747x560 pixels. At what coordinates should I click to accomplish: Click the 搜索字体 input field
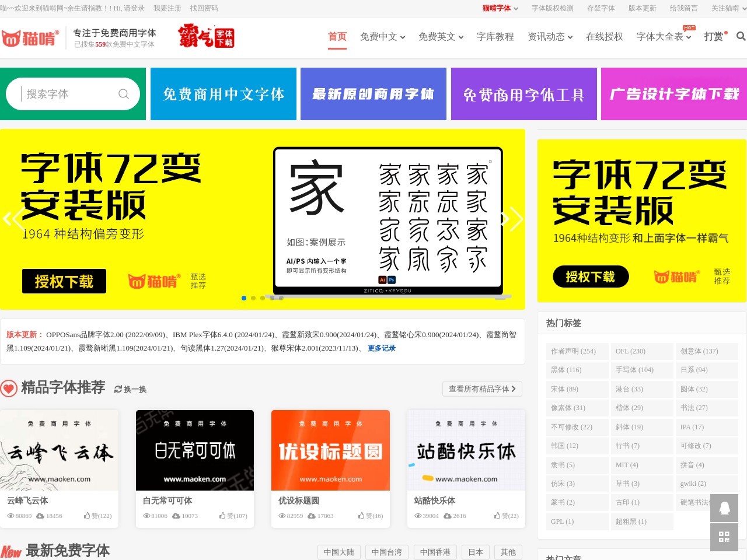(64, 93)
